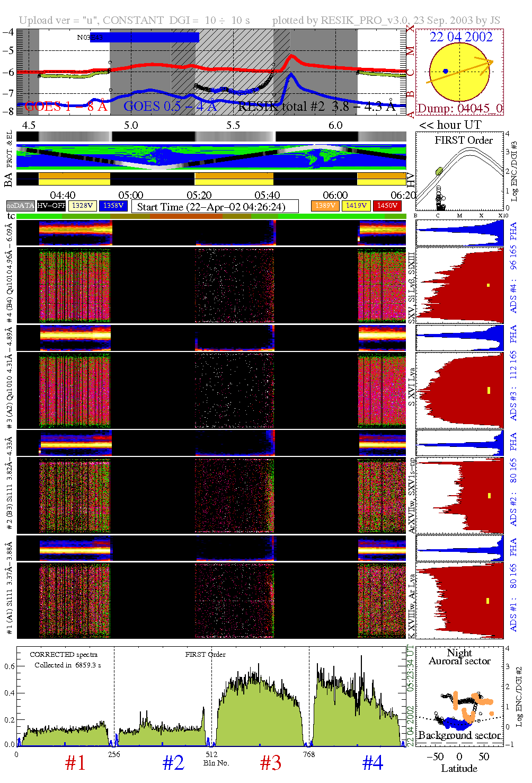This screenshot has height=783, width=532.
Task: Click the world map orbit track strip
Action: tap(211, 156)
